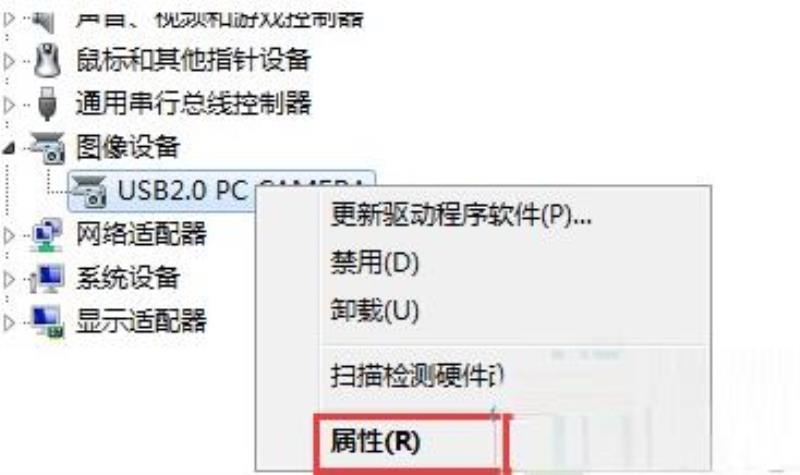Expand the 系统设备 node
The height and width of the screenshot is (475, 800).
click(9, 279)
